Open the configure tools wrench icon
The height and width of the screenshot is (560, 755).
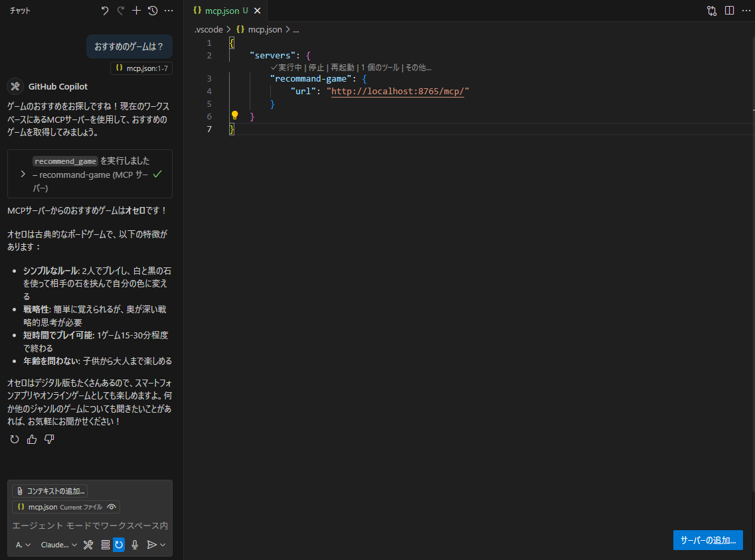coord(88,545)
